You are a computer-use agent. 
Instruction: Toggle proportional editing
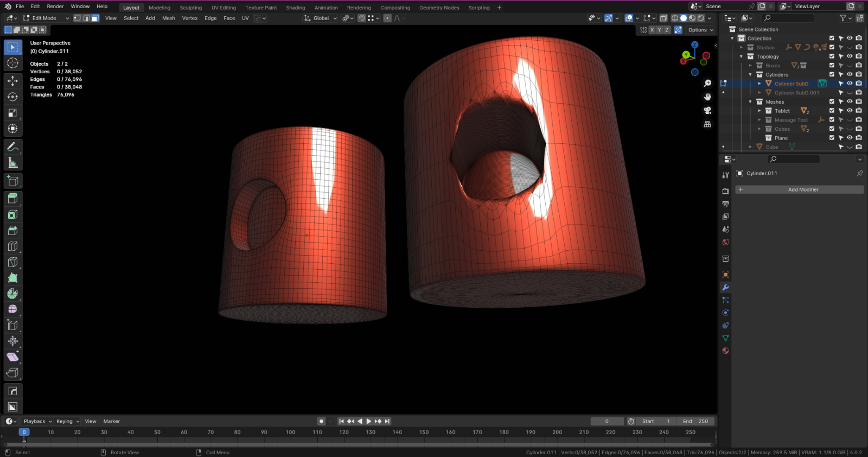(387, 18)
